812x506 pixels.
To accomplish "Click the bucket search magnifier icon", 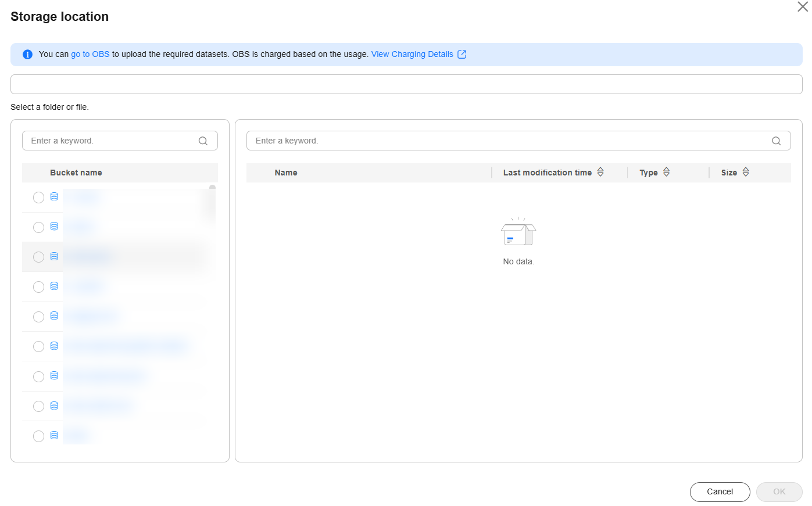I will (x=203, y=141).
